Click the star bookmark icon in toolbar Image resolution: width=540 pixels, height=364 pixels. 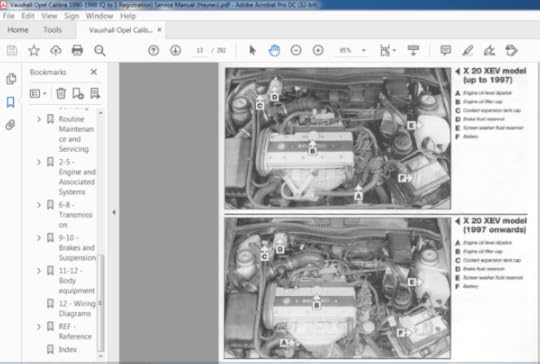pyautogui.click(x=34, y=51)
